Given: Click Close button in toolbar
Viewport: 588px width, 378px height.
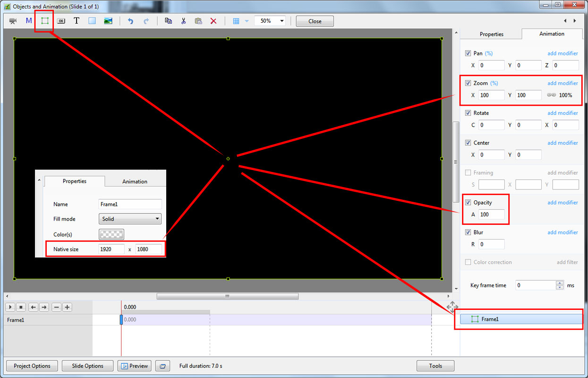Looking at the screenshot, I should 315,21.
